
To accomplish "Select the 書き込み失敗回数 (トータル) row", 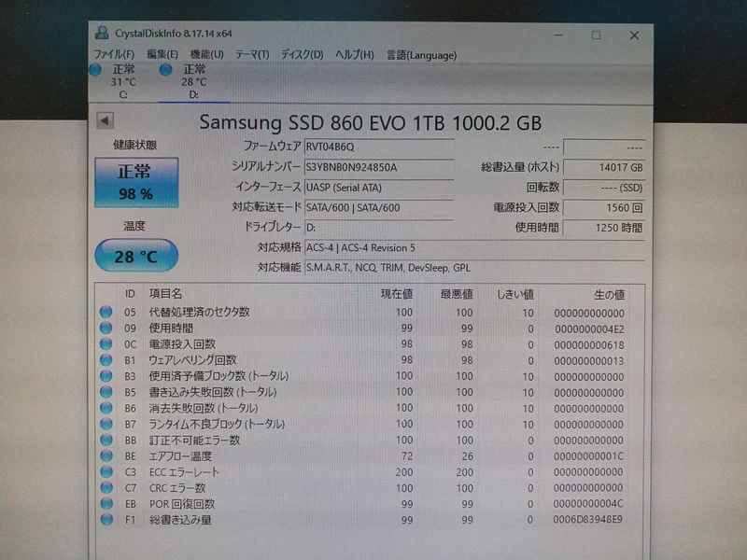I will tap(362, 392).
